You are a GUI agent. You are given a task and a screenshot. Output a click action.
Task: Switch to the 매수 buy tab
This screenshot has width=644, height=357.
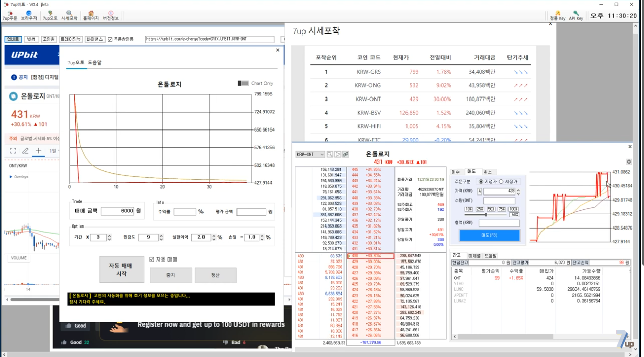coord(456,172)
